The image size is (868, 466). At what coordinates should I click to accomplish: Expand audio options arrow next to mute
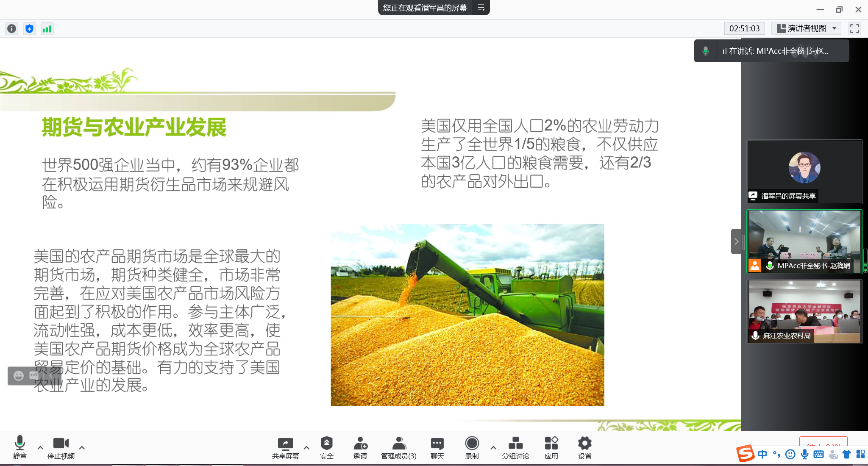click(40, 447)
